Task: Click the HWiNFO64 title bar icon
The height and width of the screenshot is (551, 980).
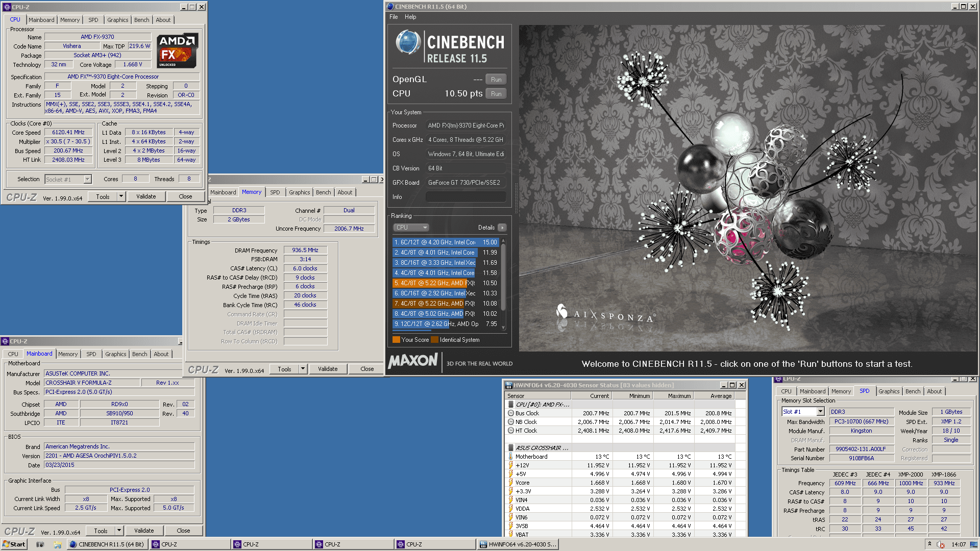Action: [x=509, y=385]
